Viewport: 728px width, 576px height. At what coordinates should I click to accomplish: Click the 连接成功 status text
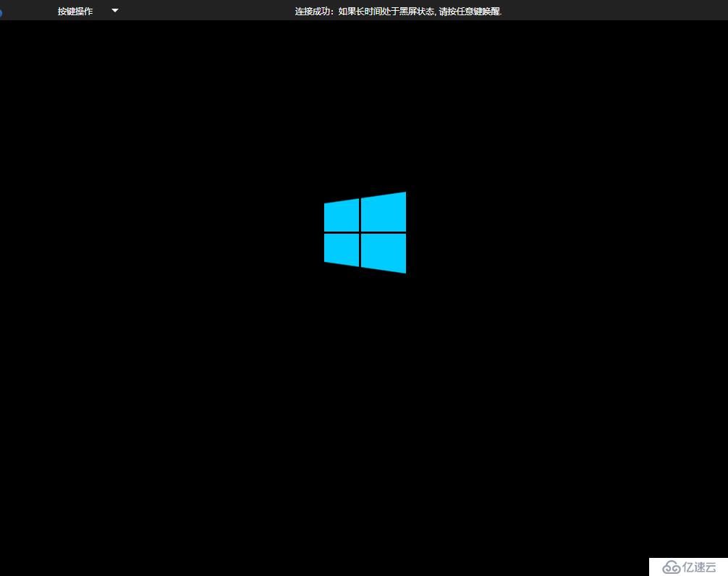click(x=315, y=12)
